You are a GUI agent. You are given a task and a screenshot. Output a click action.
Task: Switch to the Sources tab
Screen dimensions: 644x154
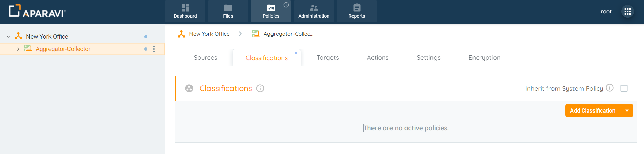tap(205, 58)
